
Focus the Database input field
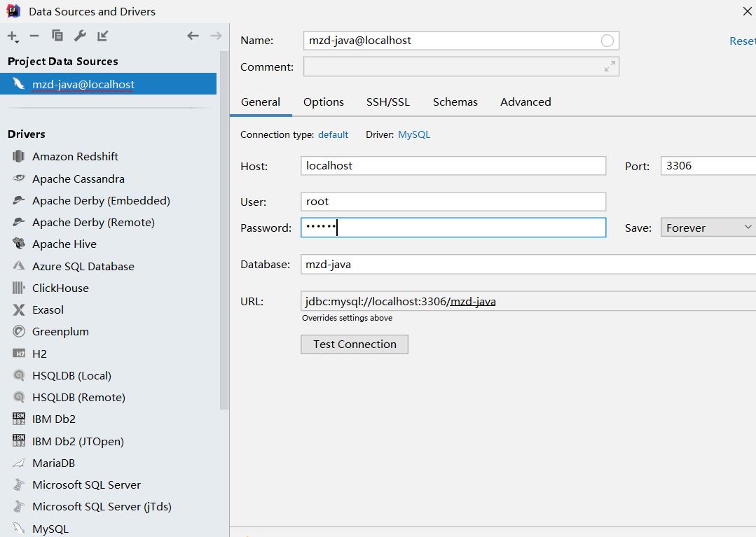coord(528,265)
